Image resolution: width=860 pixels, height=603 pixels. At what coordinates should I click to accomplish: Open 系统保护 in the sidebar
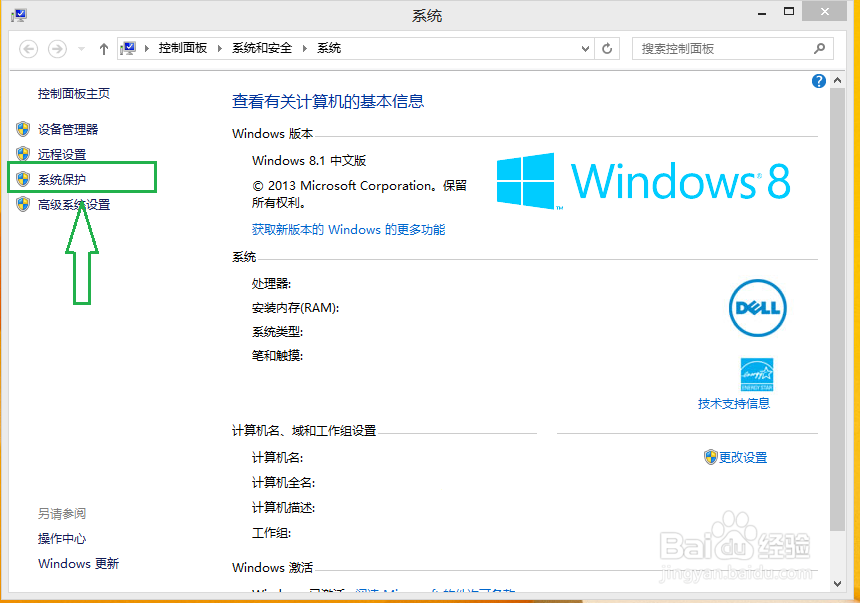click(x=62, y=179)
